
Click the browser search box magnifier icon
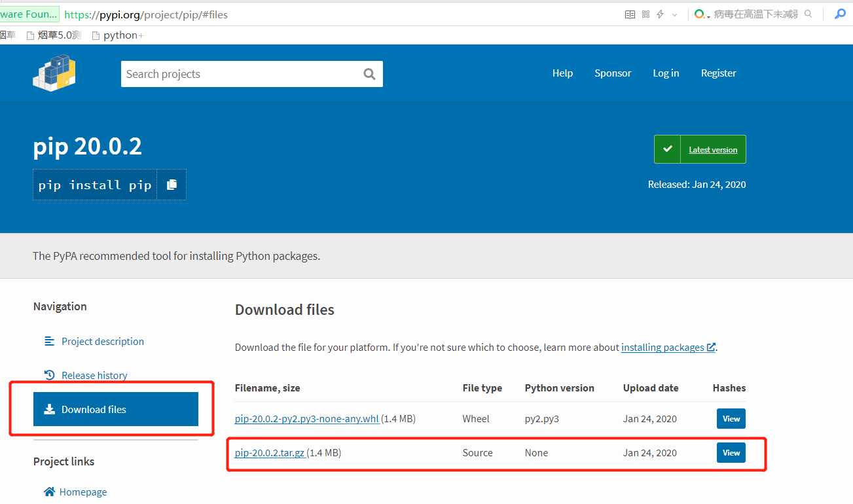pyautogui.click(x=808, y=14)
